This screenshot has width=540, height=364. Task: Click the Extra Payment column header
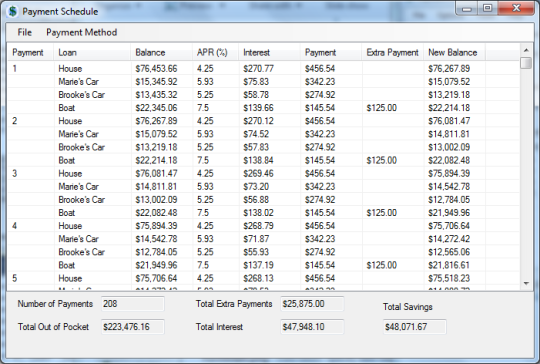tap(393, 52)
